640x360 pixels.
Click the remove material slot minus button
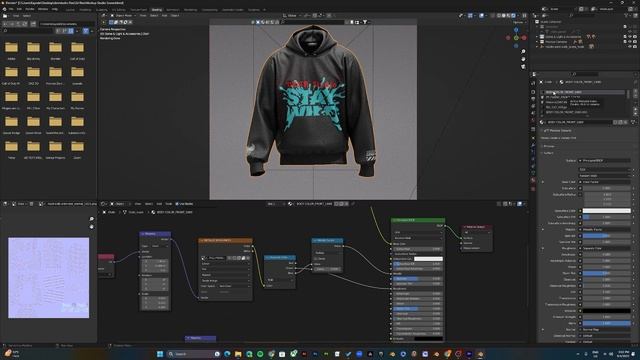click(x=635, y=97)
